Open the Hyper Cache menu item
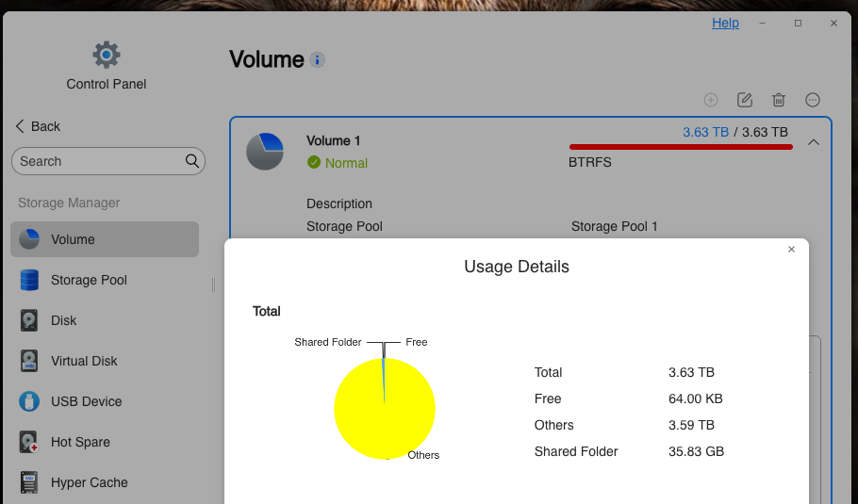 pyautogui.click(x=105, y=482)
